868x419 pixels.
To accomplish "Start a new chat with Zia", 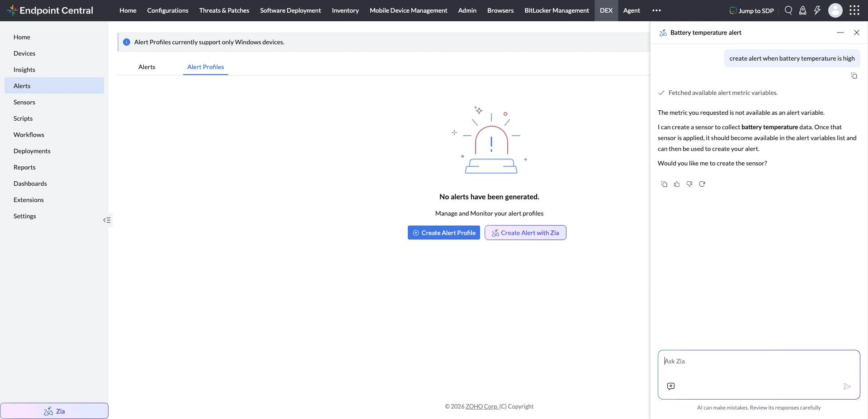I will click(x=671, y=386).
